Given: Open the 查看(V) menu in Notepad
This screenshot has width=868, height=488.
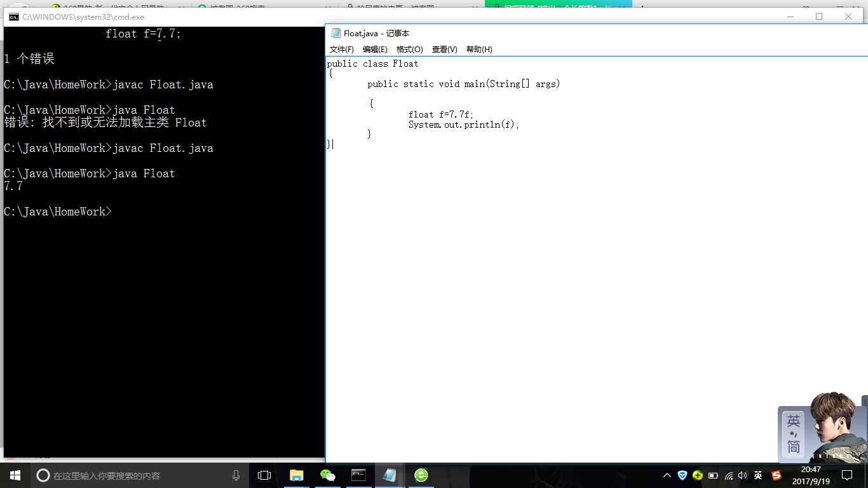Looking at the screenshot, I should [x=444, y=50].
